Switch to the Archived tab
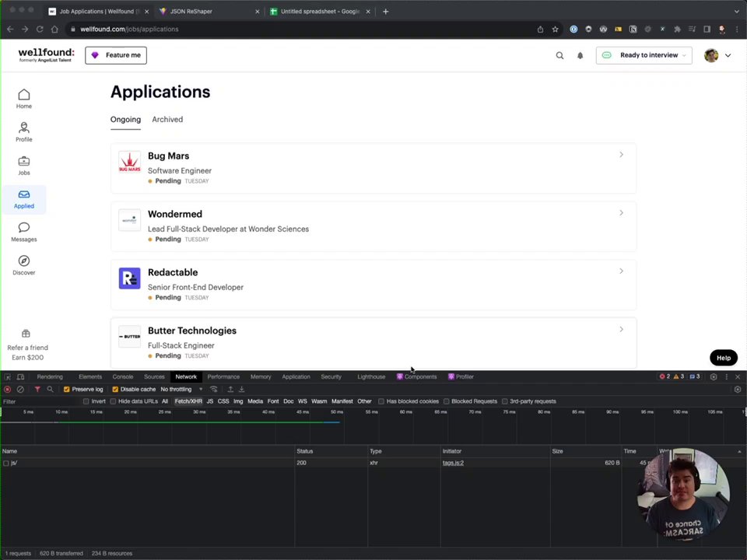This screenshot has height=560, width=747. (x=167, y=120)
